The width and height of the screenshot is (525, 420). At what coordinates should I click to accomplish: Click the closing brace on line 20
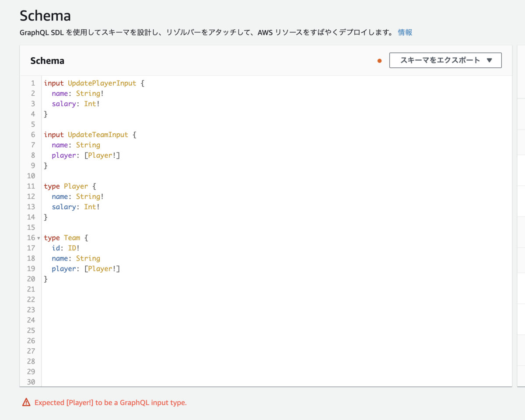46,279
